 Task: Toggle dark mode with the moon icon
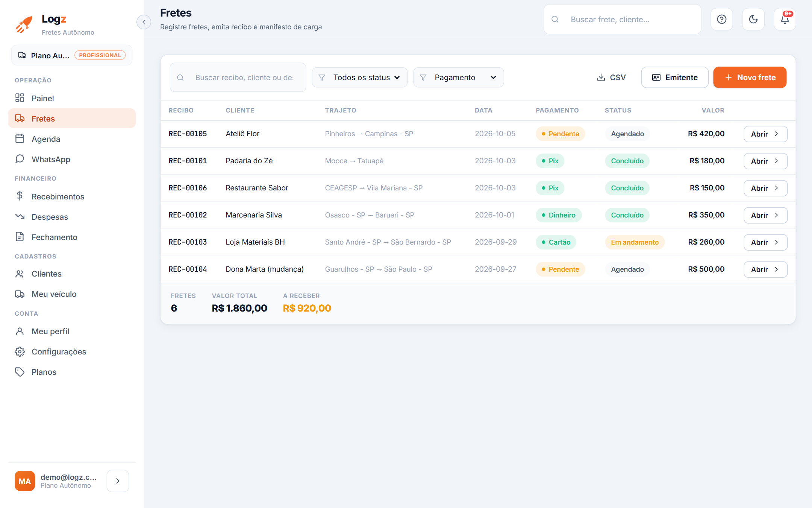pyautogui.click(x=753, y=19)
